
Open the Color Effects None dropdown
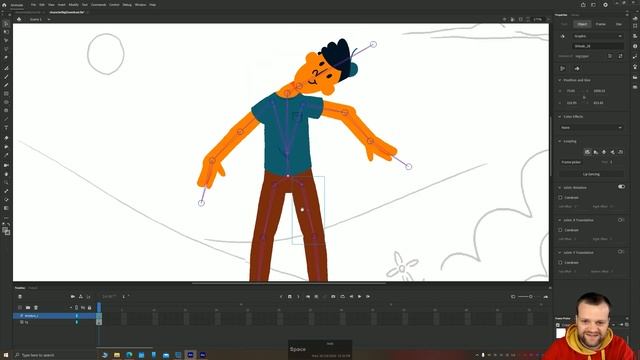(591, 127)
